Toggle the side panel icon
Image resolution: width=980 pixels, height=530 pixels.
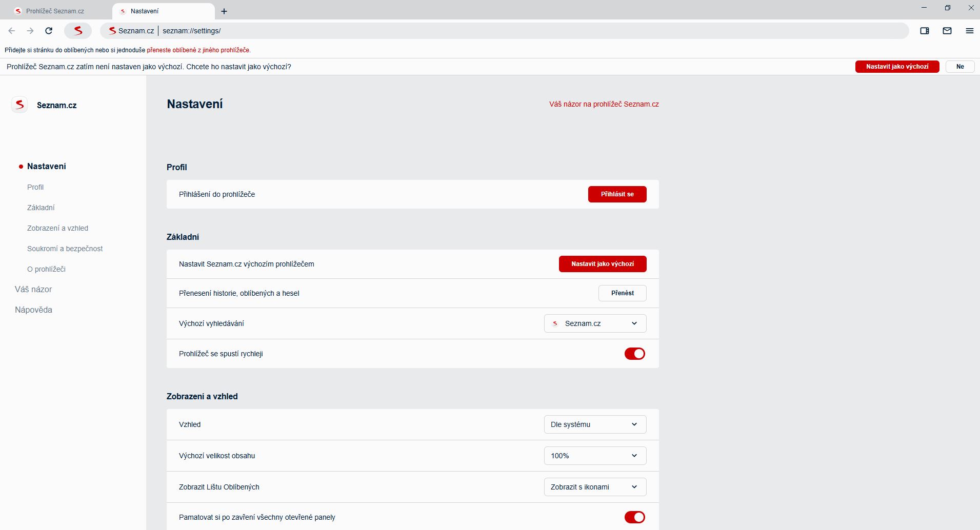coord(925,31)
